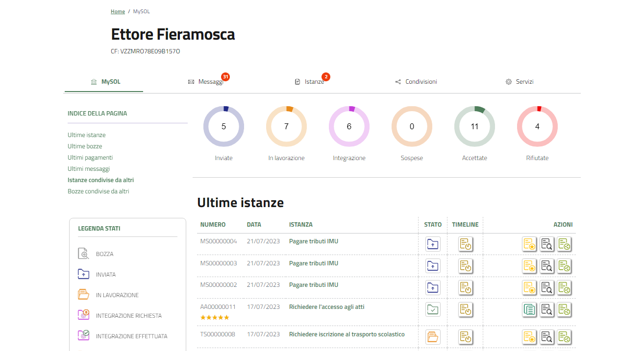Rate instance TS00000008 with the star icon

pos(529,337)
